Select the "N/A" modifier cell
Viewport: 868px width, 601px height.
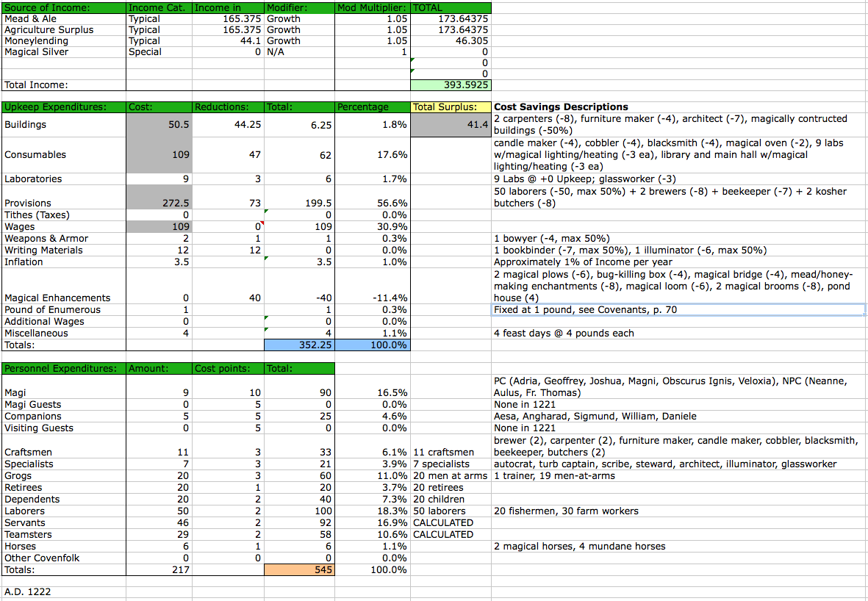coord(300,52)
